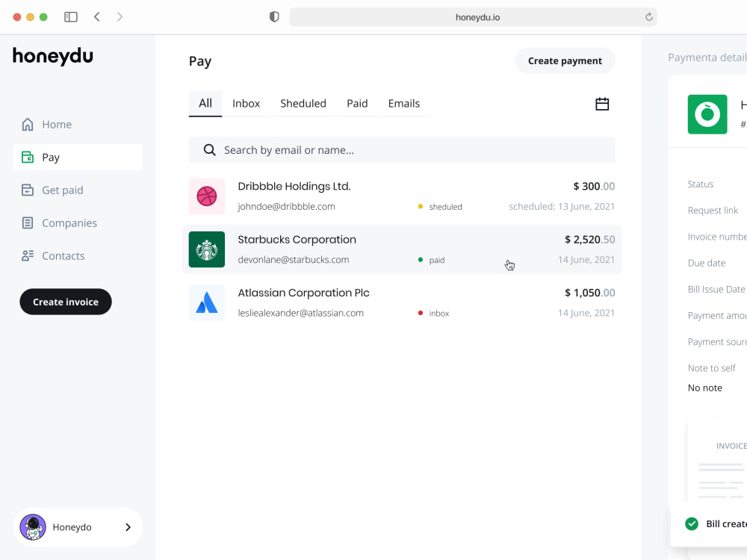Click the honeydu.io address bar
Viewport: 747px width, 560px height.
473,17
